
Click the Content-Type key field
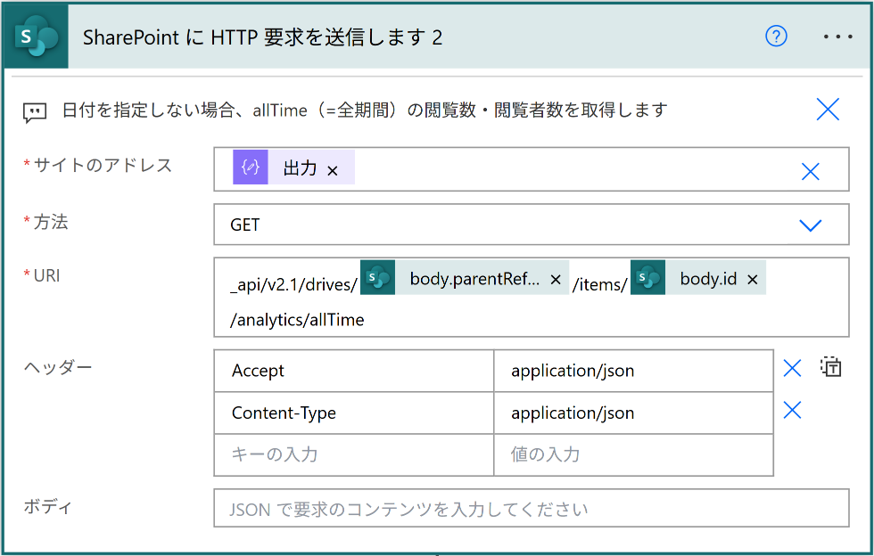[353, 413]
